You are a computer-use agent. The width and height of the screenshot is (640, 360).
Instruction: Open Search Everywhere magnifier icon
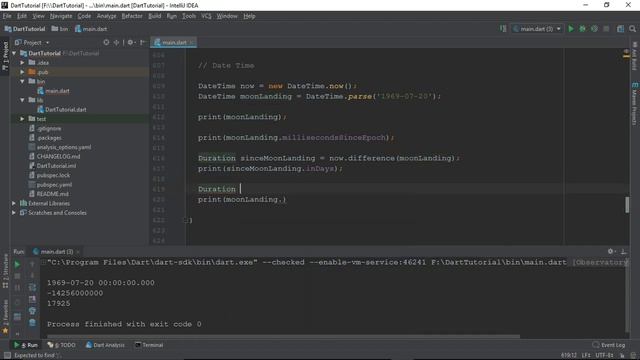pyautogui.click(x=632, y=29)
